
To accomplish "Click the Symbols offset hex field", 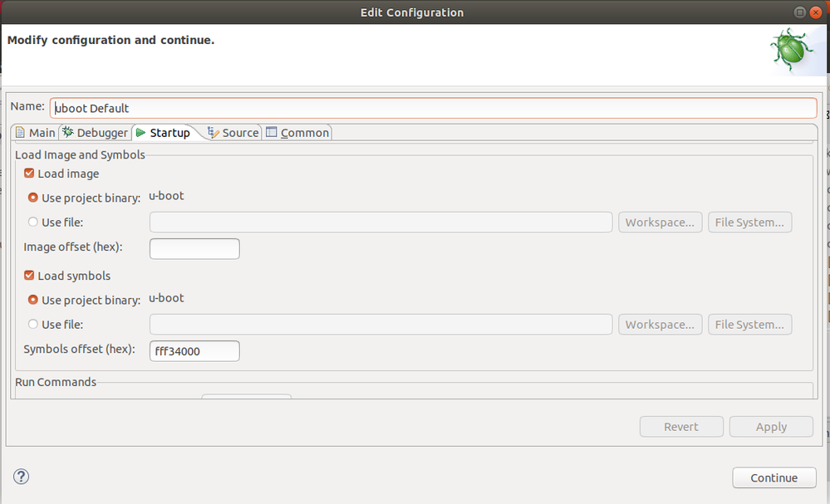I will [x=194, y=351].
